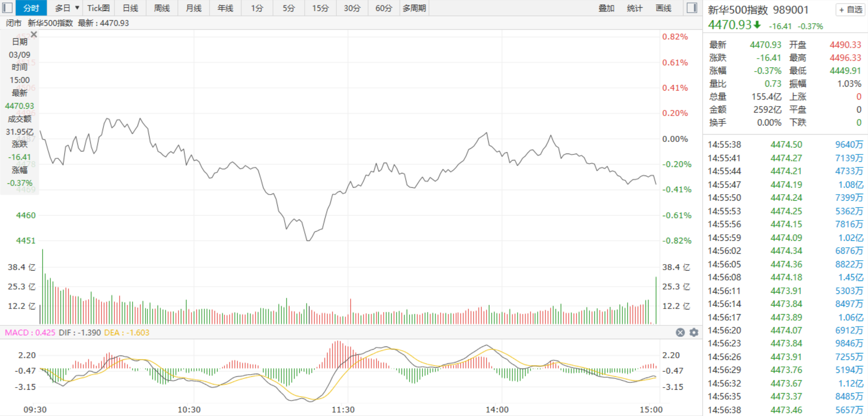Open MACD indicator settings gear
The width and height of the screenshot is (868, 416).
point(694,332)
